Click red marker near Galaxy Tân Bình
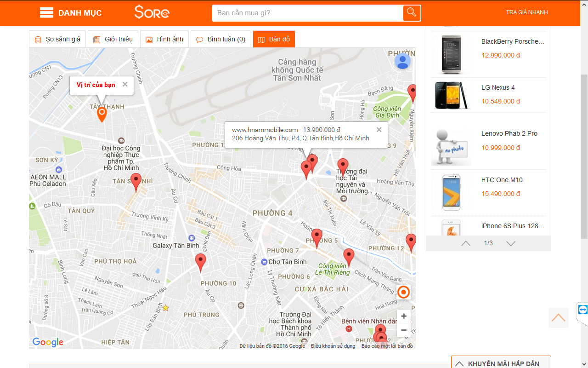The height and width of the screenshot is (368, 588). click(200, 263)
